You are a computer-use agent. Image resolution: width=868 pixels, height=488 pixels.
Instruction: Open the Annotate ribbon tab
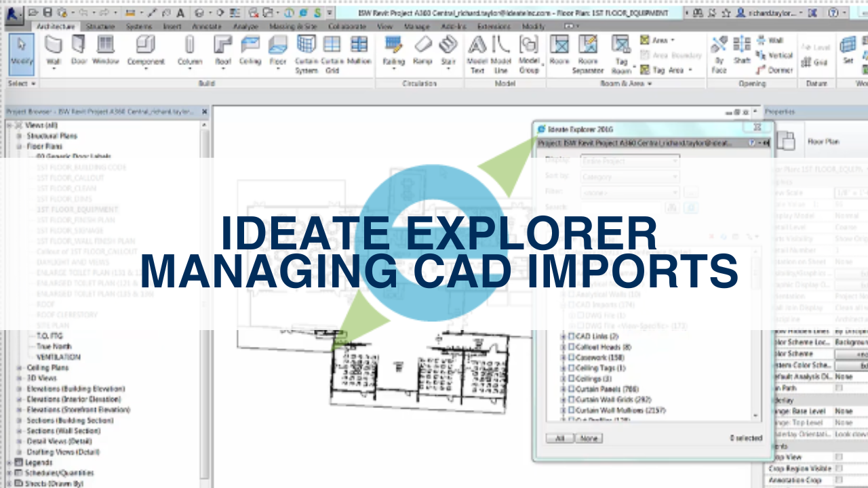[x=205, y=26]
